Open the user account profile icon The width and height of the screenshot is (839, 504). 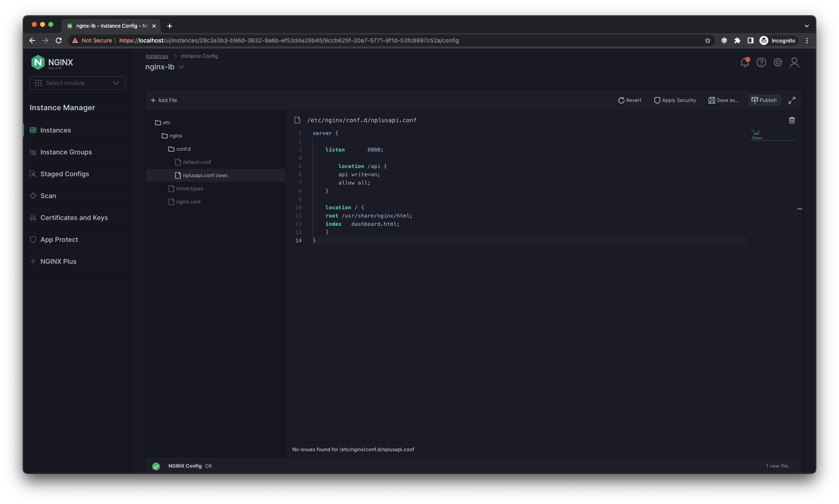click(x=794, y=62)
